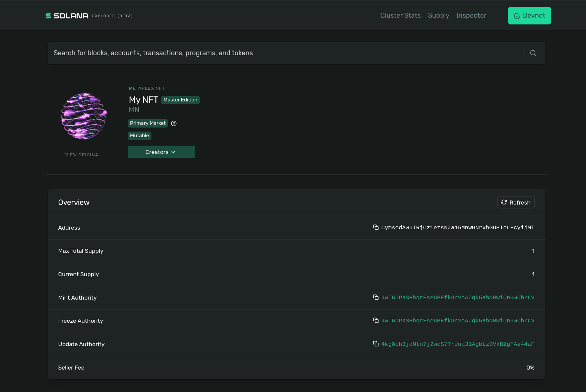Click VIEW ORIGINAL below the NFT image
This screenshot has width=586, height=392.
click(x=83, y=155)
